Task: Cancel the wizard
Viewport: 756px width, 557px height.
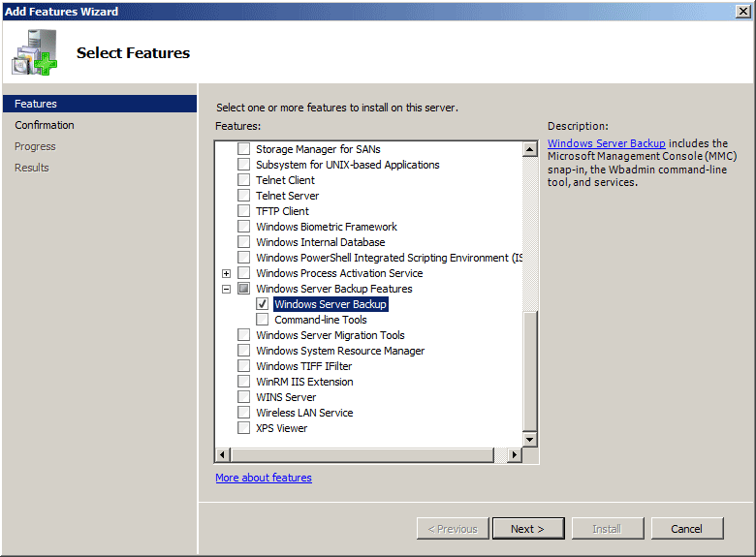Action: 687,529
